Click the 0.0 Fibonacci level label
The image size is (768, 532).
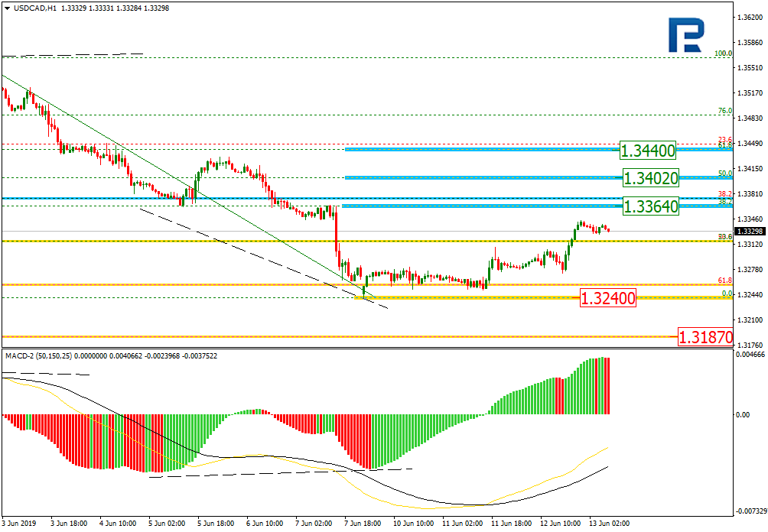727,294
